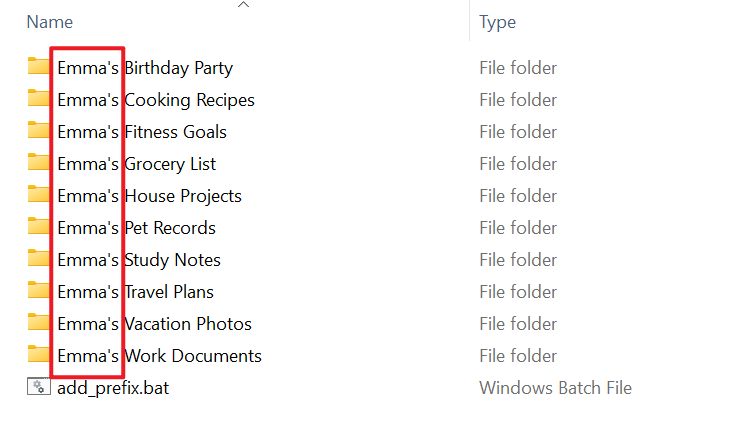
Task: Click the Emma's Pet Records folder icon
Action: (x=38, y=228)
